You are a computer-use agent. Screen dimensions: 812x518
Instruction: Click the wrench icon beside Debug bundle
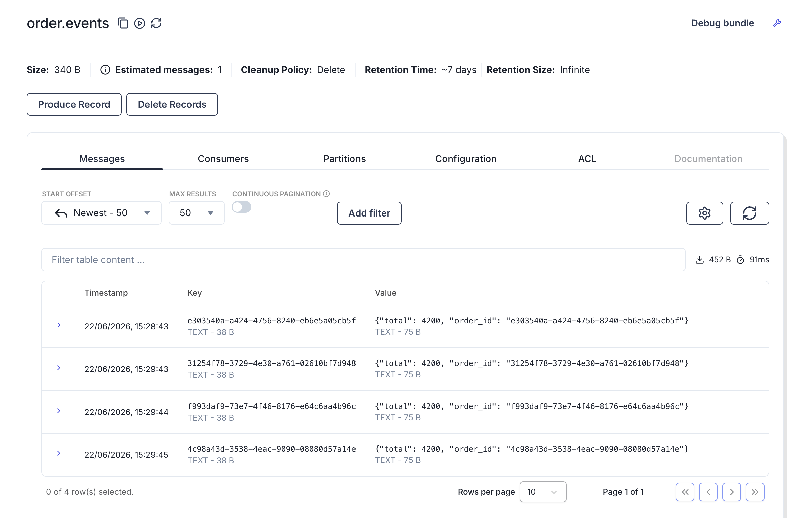[777, 23]
